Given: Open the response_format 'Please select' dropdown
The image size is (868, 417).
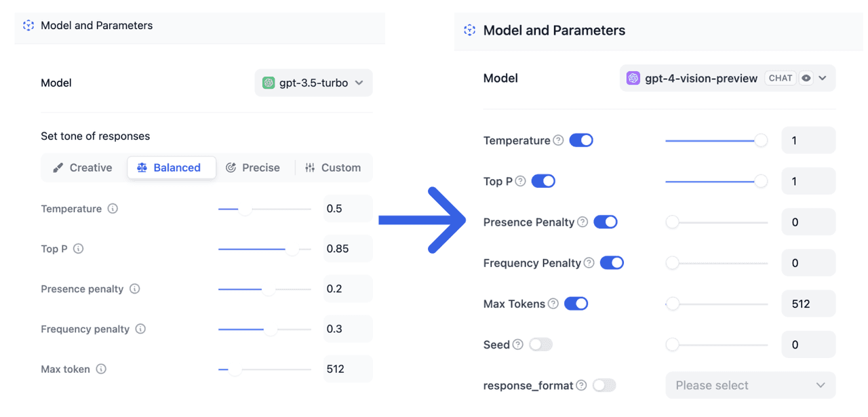Looking at the screenshot, I should click(x=750, y=385).
